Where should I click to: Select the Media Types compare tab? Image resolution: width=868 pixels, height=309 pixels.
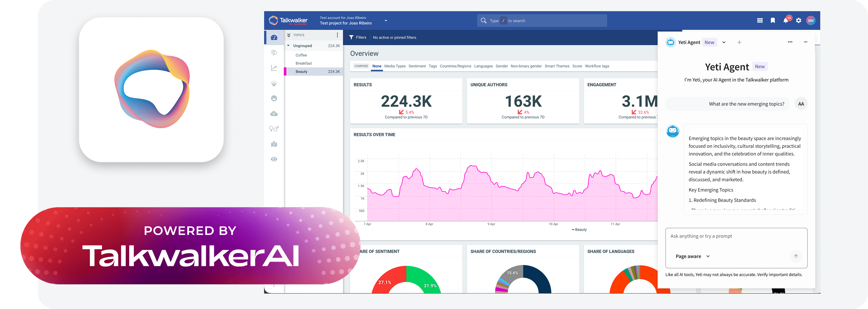pyautogui.click(x=395, y=66)
